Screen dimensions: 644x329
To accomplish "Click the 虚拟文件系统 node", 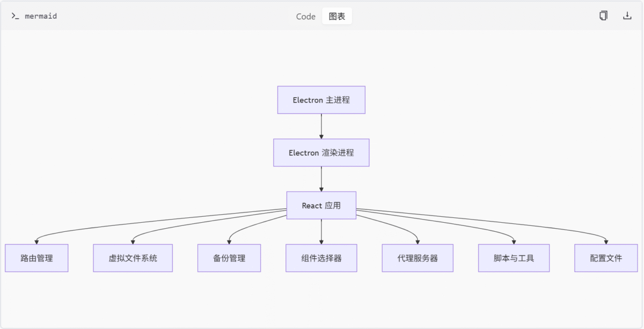I will pyautogui.click(x=133, y=258).
